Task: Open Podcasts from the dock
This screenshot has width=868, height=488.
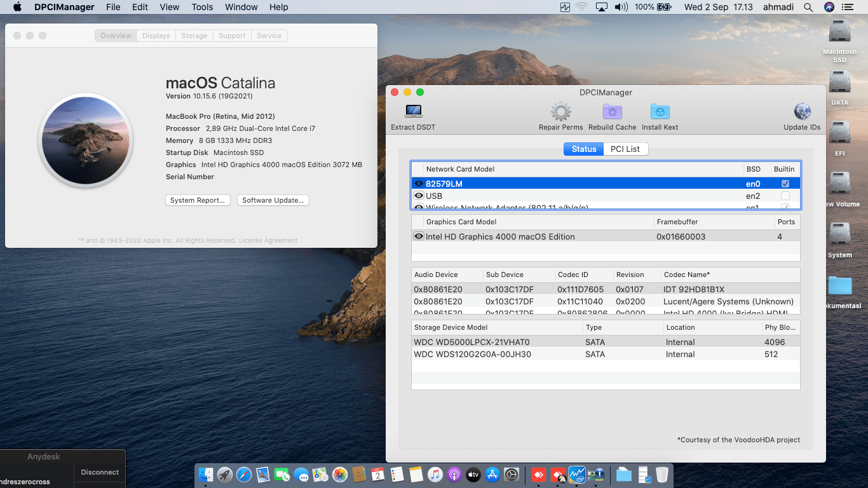Action: point(454,475)
